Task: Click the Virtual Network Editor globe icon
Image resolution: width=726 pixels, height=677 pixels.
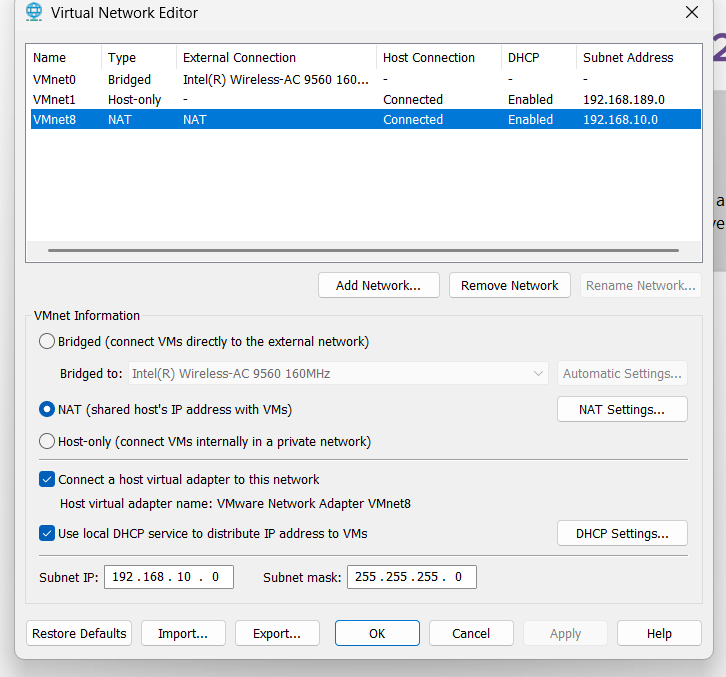Action: tap(33, 13)
